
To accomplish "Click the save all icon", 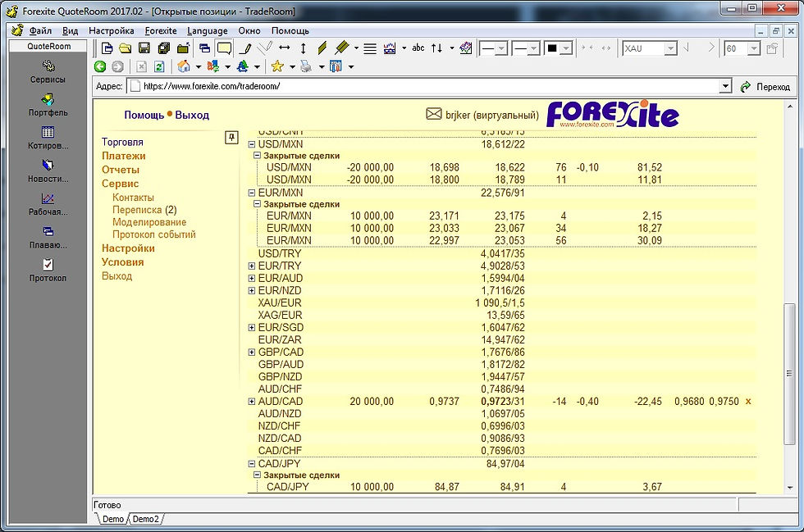I will click(x=163, y=48).
